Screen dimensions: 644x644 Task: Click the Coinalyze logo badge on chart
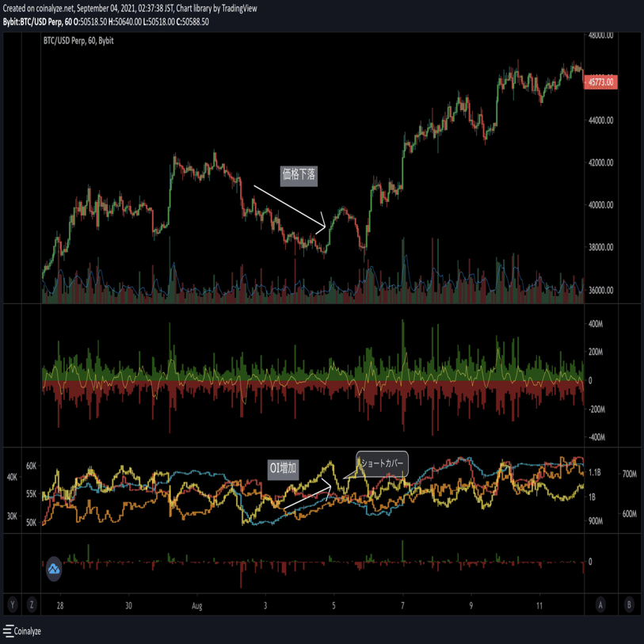pyautogui.click(x=54, y=569)
